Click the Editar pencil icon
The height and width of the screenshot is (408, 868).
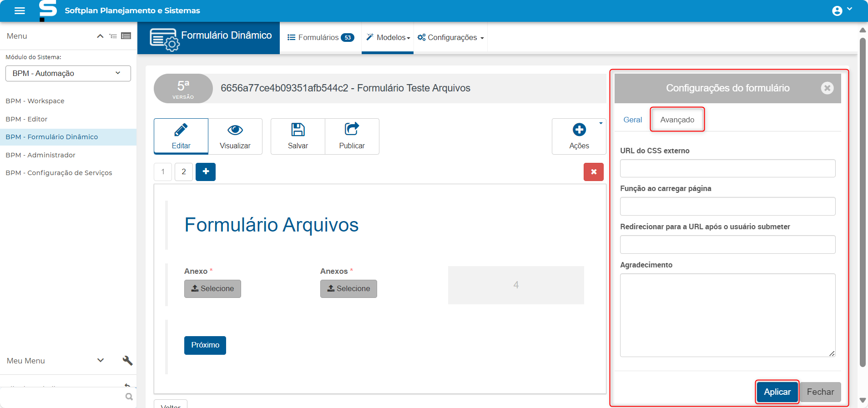click(181, 131)
